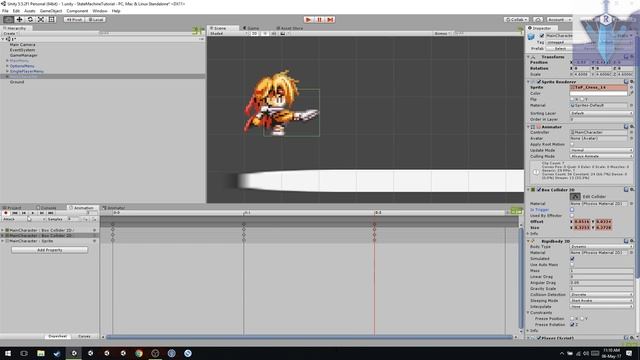Expand the MainCharacter Sprite property

(x=3, y=241)
